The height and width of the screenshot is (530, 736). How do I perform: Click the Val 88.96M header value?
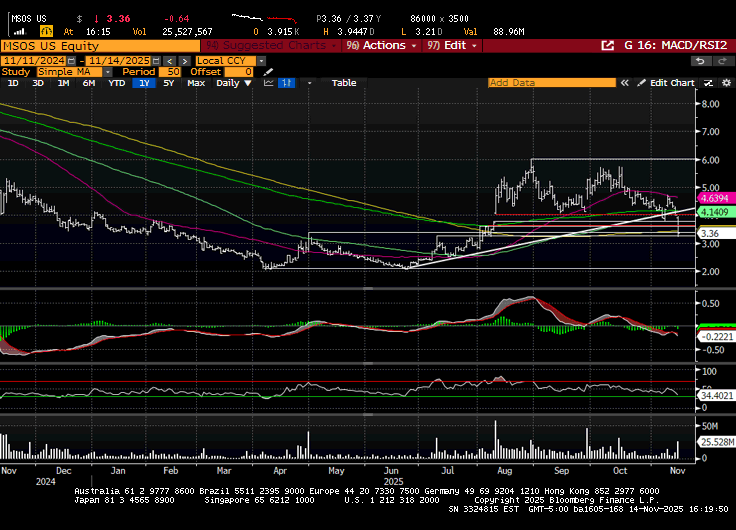(x=509, y=32)
